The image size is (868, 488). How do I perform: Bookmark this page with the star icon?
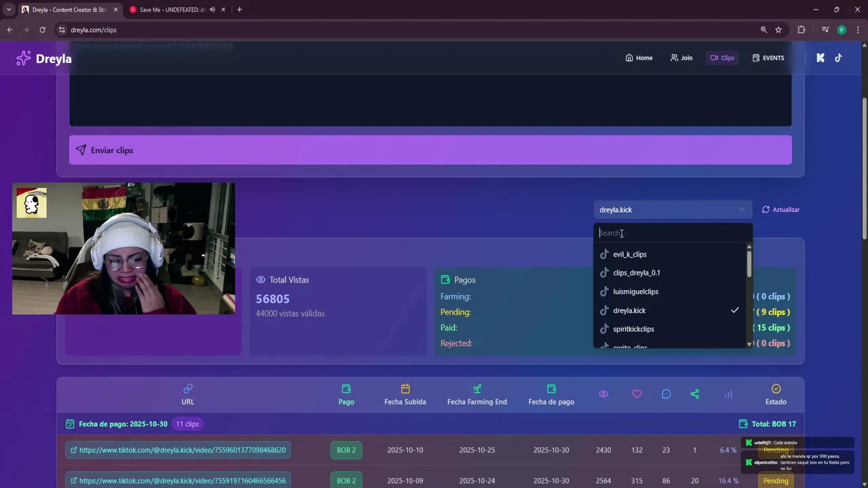point(778,30)
